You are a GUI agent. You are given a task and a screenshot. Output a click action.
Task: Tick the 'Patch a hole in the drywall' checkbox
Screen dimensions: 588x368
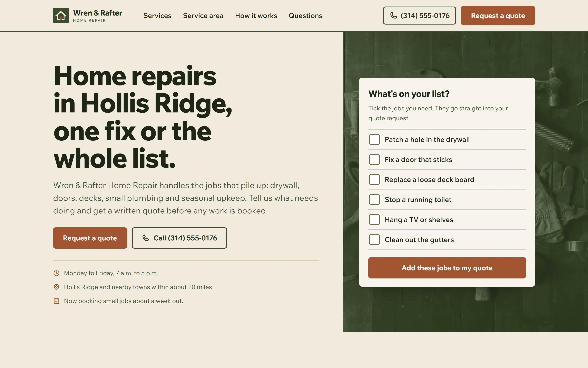point(374,139)
